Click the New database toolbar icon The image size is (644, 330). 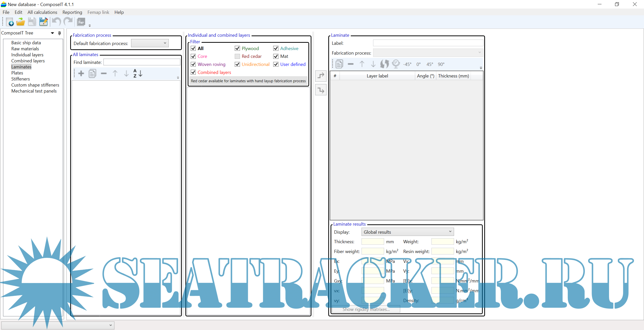point(10,22)
